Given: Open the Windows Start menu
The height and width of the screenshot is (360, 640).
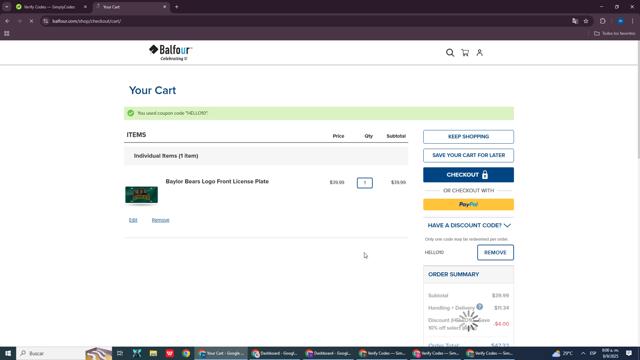Looking at the screenshot, I should point(8,353).
